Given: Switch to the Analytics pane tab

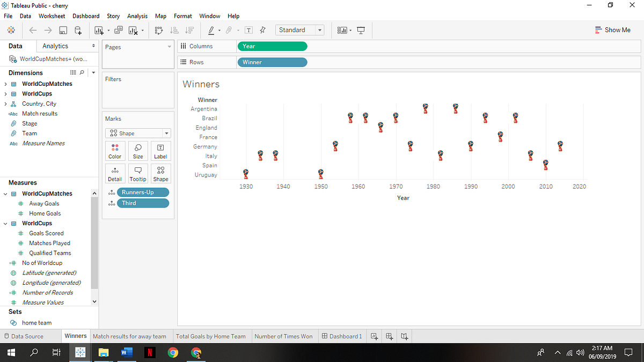Looking at the screenshot, I should 55,46.
